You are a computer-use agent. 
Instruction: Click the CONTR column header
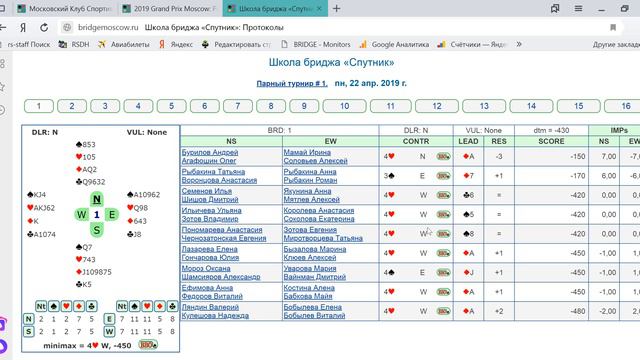coord(416,141)
